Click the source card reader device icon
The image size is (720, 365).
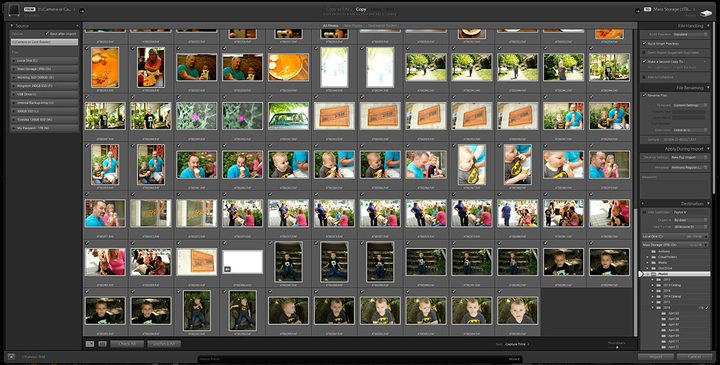[14, 10]
